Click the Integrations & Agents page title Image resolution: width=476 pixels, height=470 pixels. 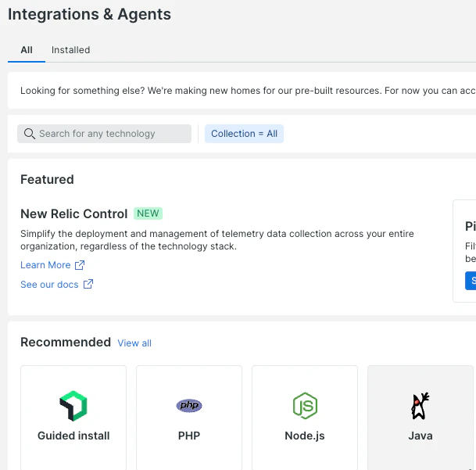tap(90, 14)
